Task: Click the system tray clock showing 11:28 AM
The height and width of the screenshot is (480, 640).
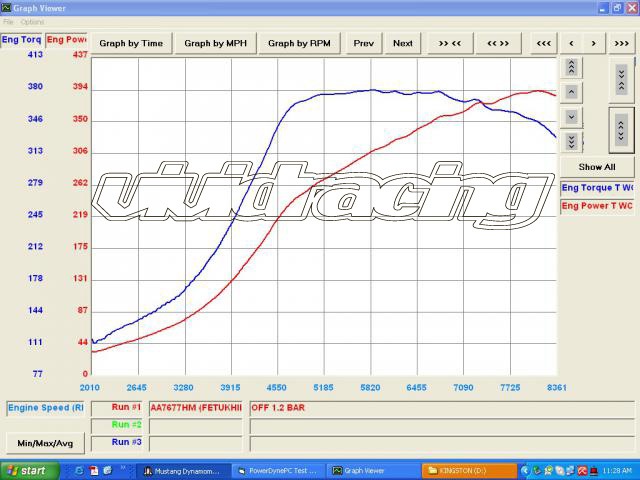Action: pyautogui.click(x=617, y=471)
